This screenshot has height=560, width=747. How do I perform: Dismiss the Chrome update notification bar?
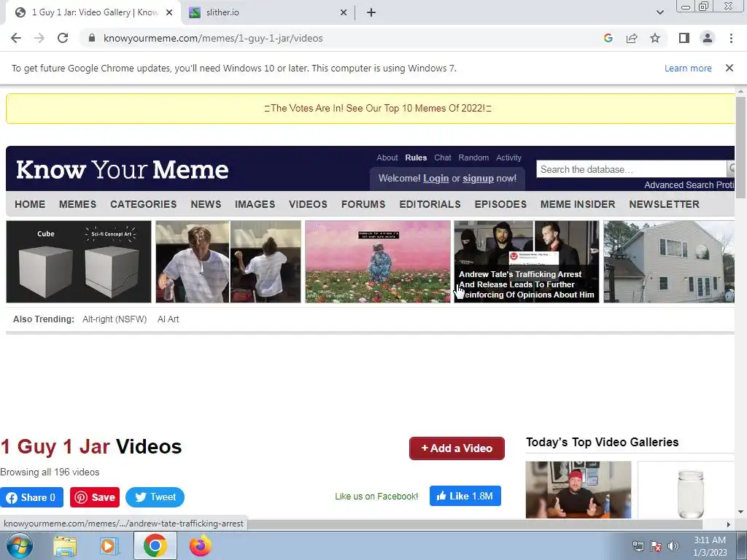729,68
